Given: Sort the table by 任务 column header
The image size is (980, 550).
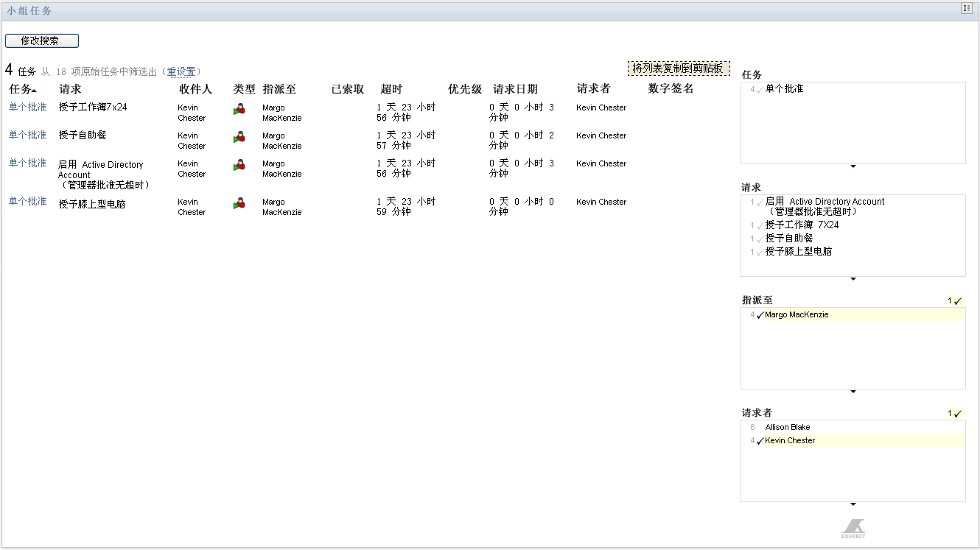Looking at the screenshot, I should click(22, 89).
